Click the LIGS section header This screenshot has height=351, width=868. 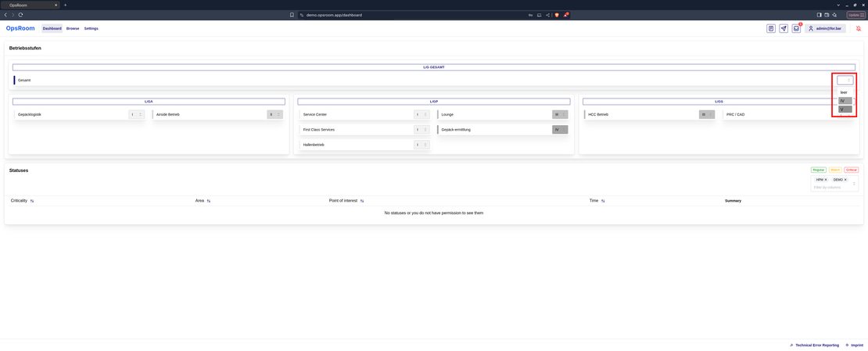(x=719, y=102)
